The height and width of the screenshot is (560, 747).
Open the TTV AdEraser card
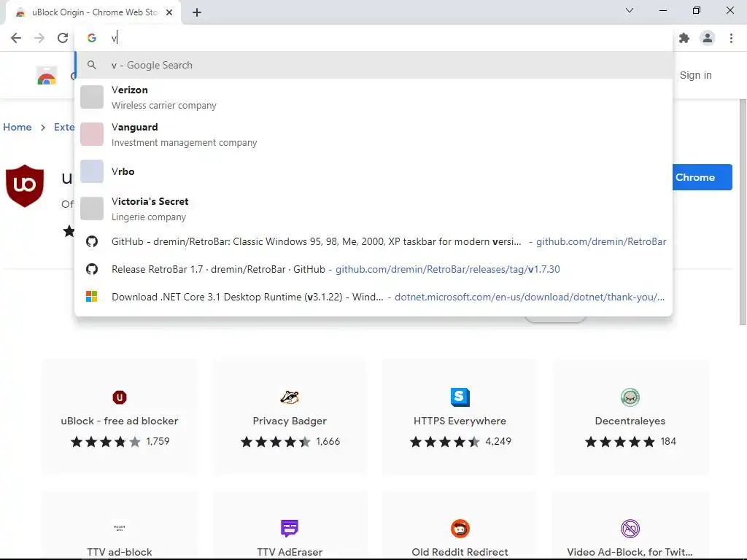tap(290, 524)
